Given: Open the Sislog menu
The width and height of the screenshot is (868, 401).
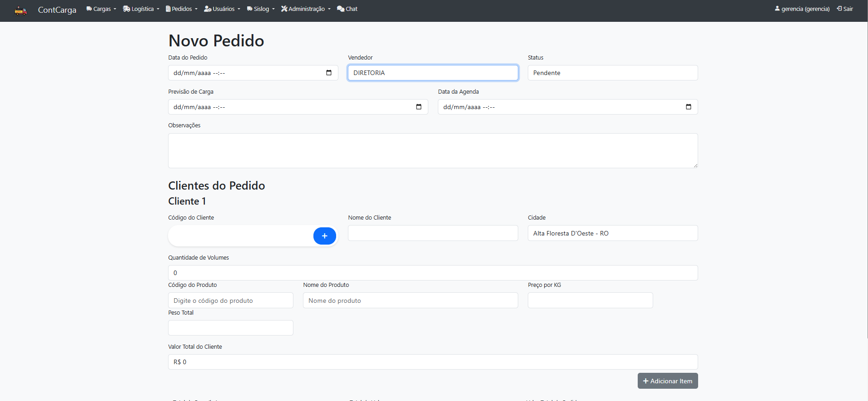Looking at the screenshot, I should (261, 9).
